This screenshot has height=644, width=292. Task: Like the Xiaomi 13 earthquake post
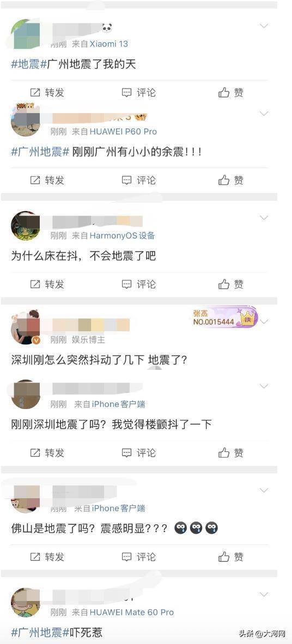[231, 93]
